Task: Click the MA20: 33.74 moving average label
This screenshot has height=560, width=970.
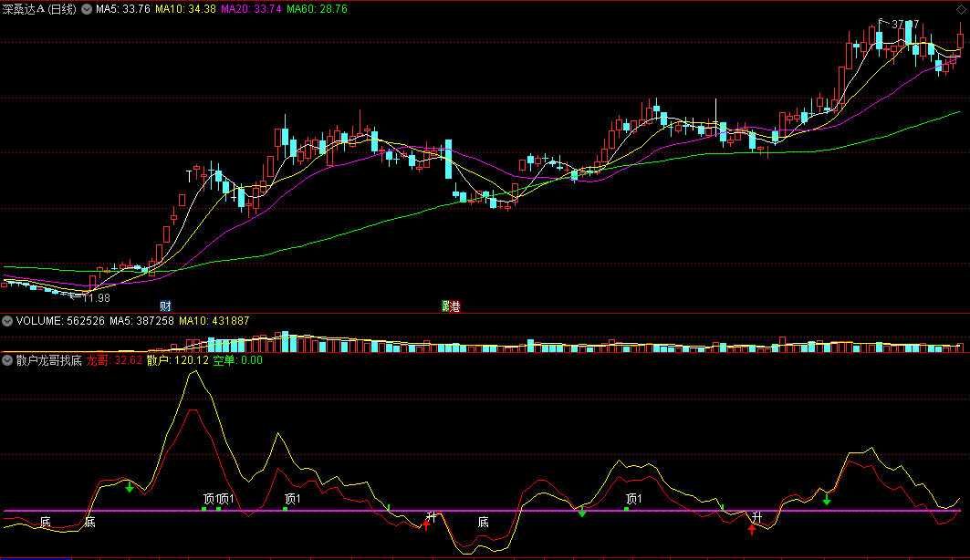Action: (x=251, y=9)
